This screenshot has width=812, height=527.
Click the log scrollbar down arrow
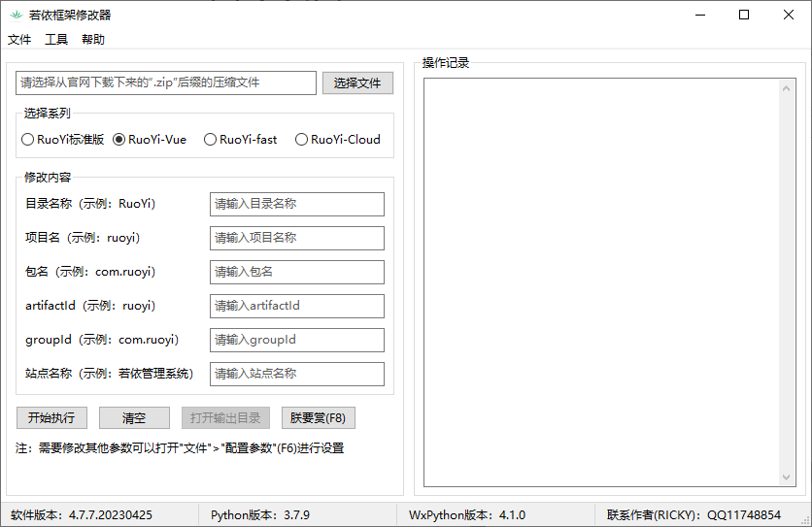(x=786, y=478)
